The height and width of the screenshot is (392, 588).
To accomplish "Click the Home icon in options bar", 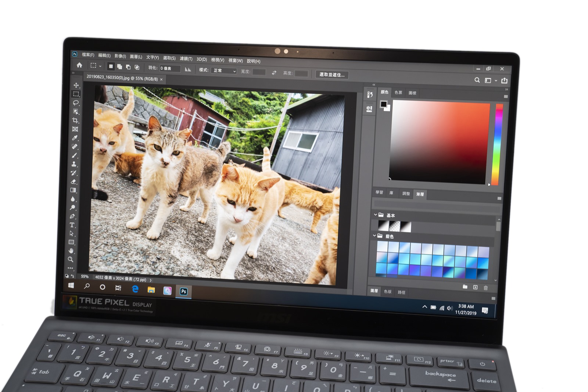I will click(79, 65).
